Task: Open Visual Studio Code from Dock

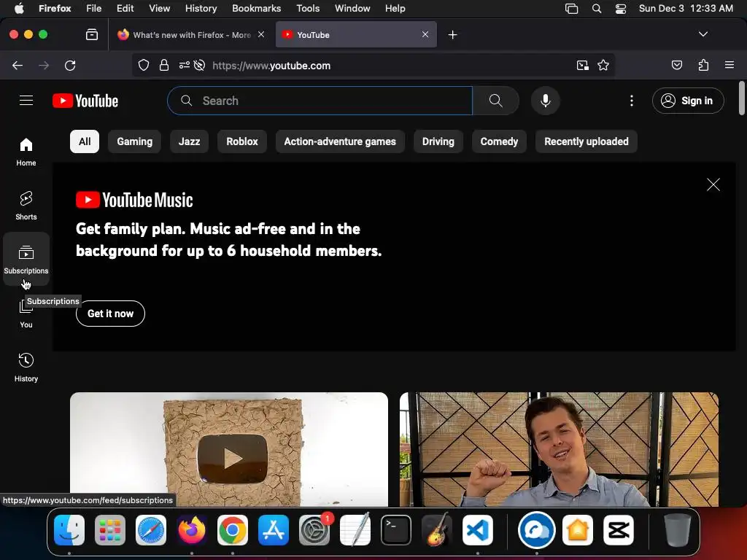Action: [477, 530]
